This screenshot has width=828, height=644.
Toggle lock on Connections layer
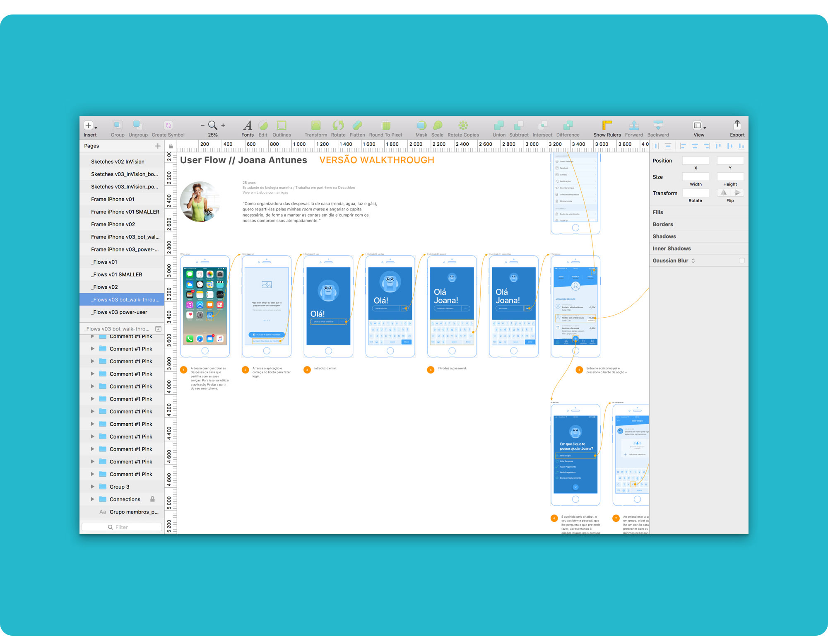point(152,499)
